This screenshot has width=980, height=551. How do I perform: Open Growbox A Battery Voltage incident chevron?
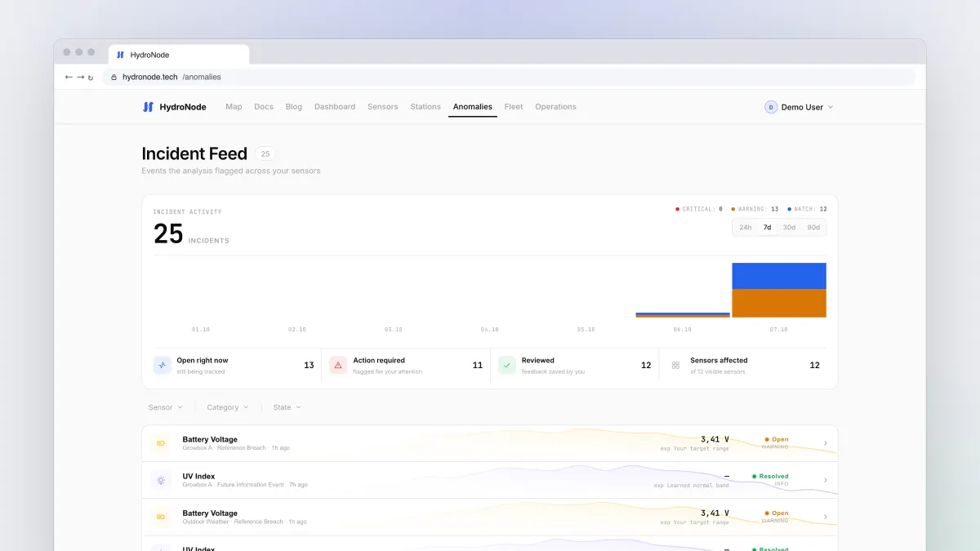click(825, 443)
